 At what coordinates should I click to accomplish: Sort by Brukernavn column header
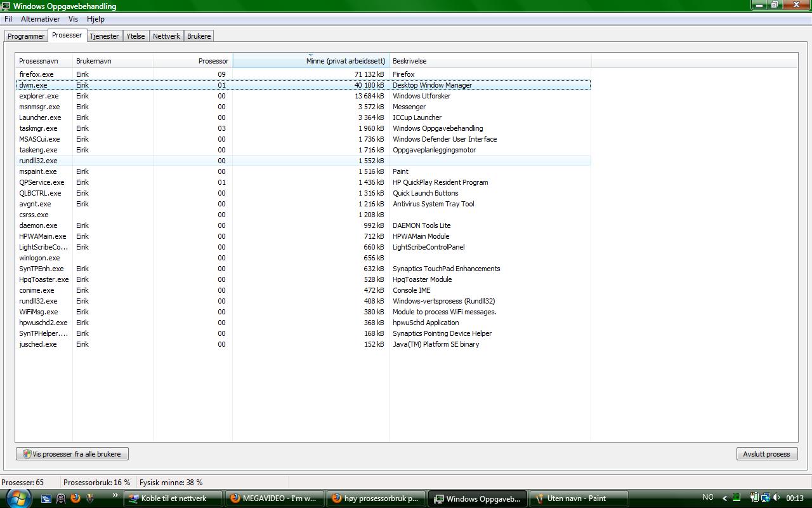tap(113, 61)
